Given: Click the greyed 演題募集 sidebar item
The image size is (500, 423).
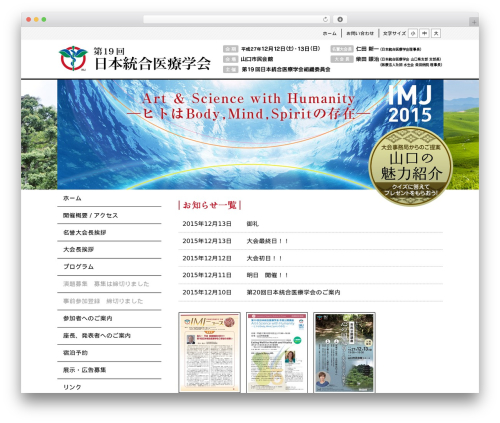Looking at the screenshot, I should (109, 284).
